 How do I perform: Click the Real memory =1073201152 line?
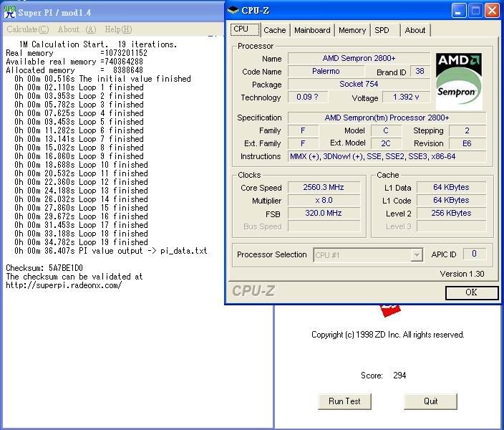click(77, 53)
